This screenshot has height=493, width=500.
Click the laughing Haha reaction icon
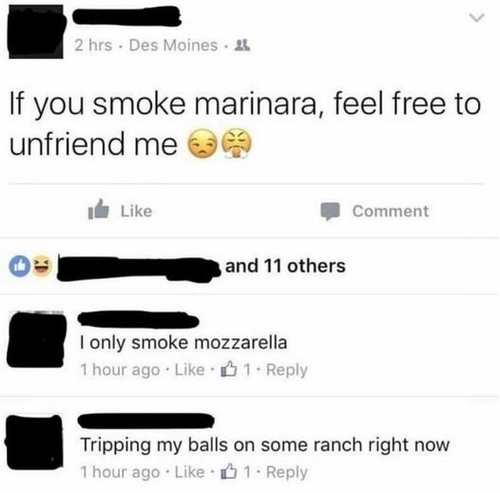pyautogui.click(x=42, y=266)
